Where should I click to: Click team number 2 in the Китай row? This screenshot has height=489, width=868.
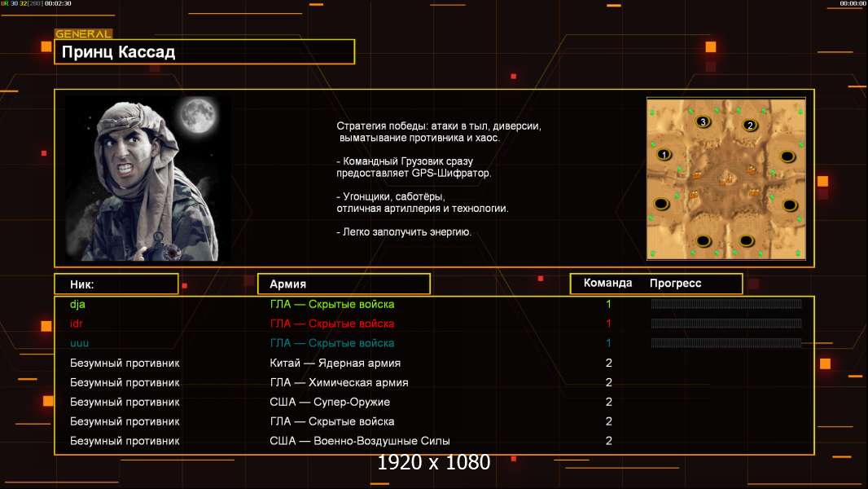click(x=609, y=363)
